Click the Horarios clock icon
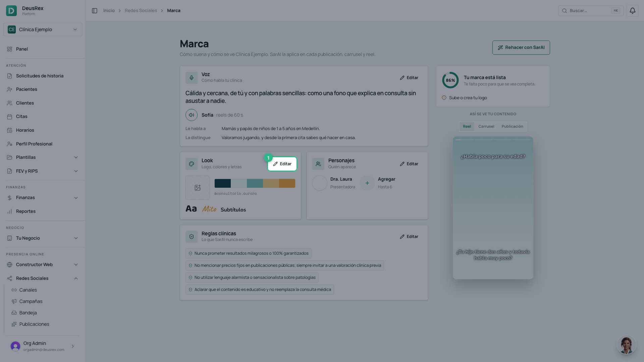 9,130
